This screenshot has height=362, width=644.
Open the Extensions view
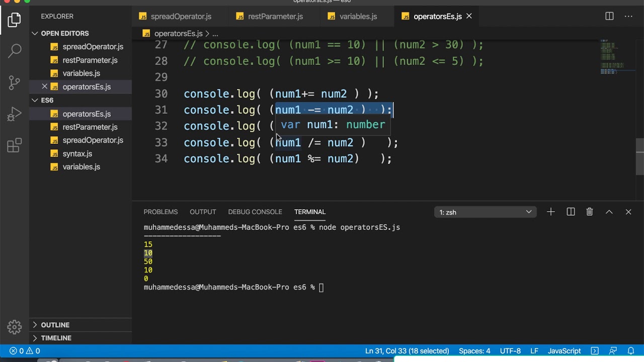pos(14,146)
